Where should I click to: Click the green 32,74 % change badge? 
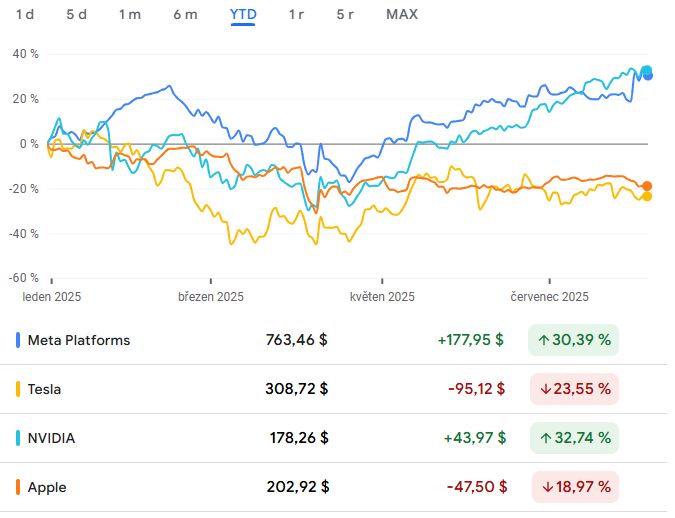(574, 438)
